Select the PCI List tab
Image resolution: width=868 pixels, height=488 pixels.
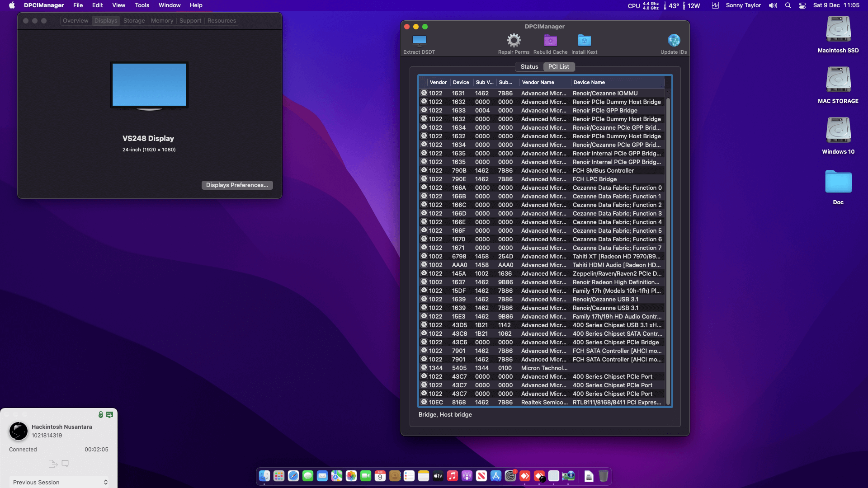pyautogui.click(x=558, y=67)
